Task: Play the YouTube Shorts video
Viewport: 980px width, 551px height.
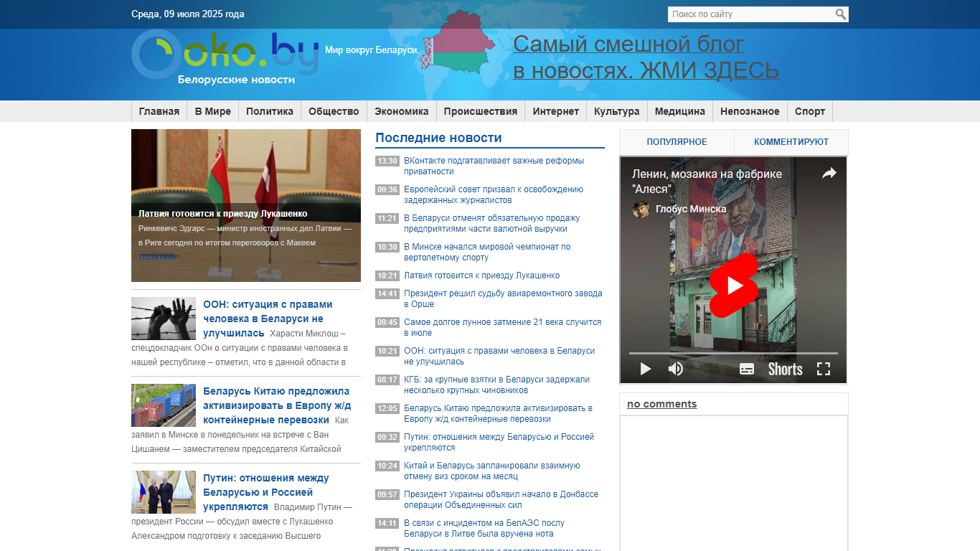Action: pos(733,285)
